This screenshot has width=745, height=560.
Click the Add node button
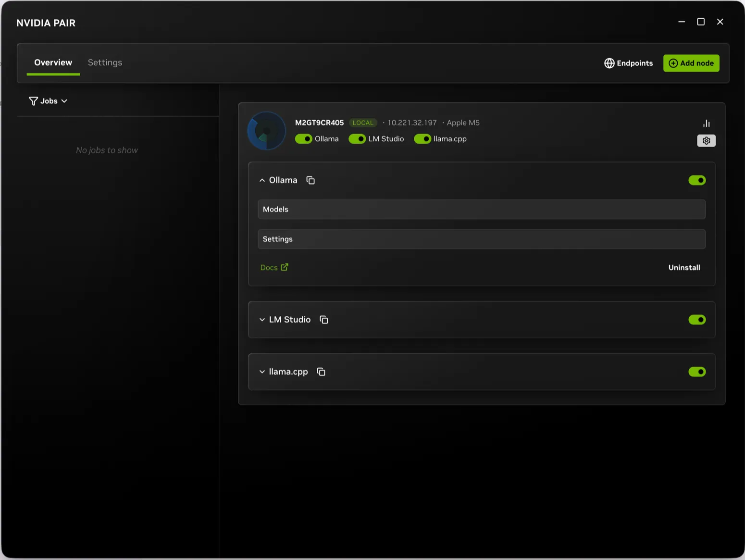pos(691,63)
